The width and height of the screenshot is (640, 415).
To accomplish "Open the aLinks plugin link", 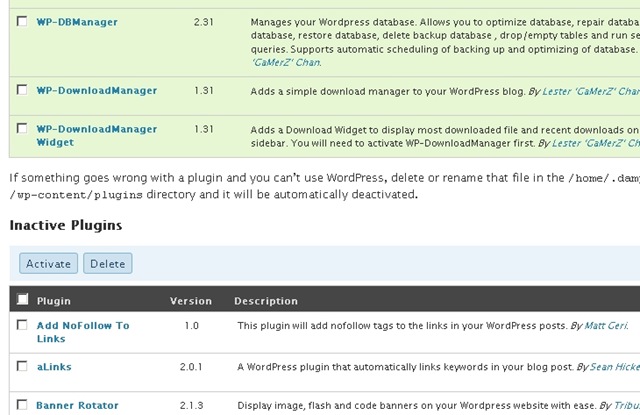I will [x=54, y=367].
